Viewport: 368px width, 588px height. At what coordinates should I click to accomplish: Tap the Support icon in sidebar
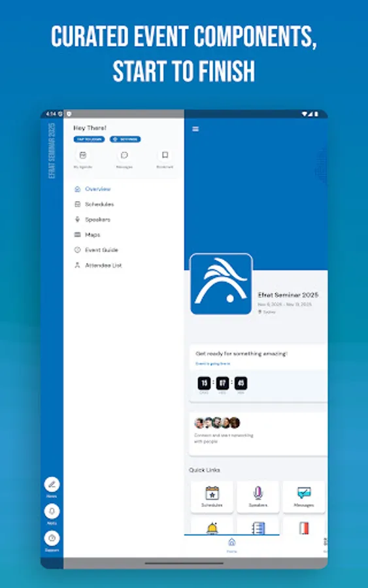point(52,538)
